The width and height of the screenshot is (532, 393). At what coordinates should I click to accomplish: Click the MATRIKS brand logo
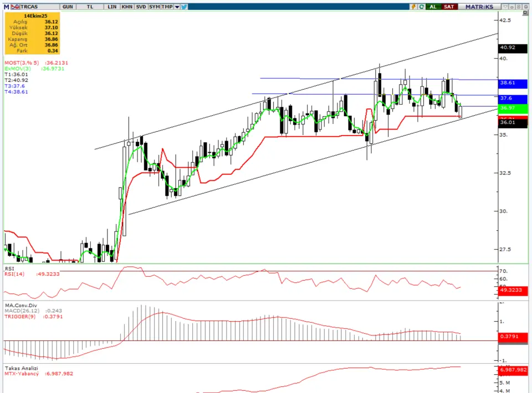click(x=478, y=6)
